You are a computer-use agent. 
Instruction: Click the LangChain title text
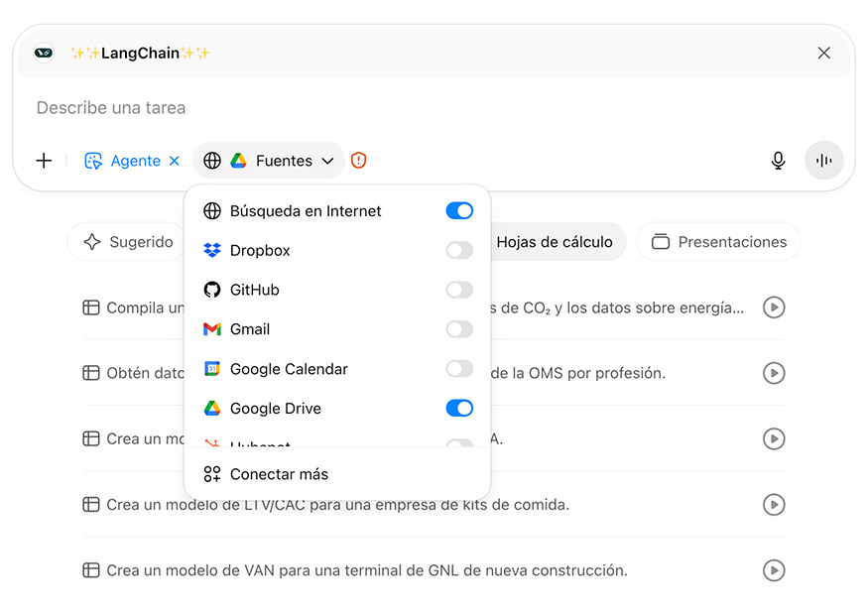[x=140, y=54]
